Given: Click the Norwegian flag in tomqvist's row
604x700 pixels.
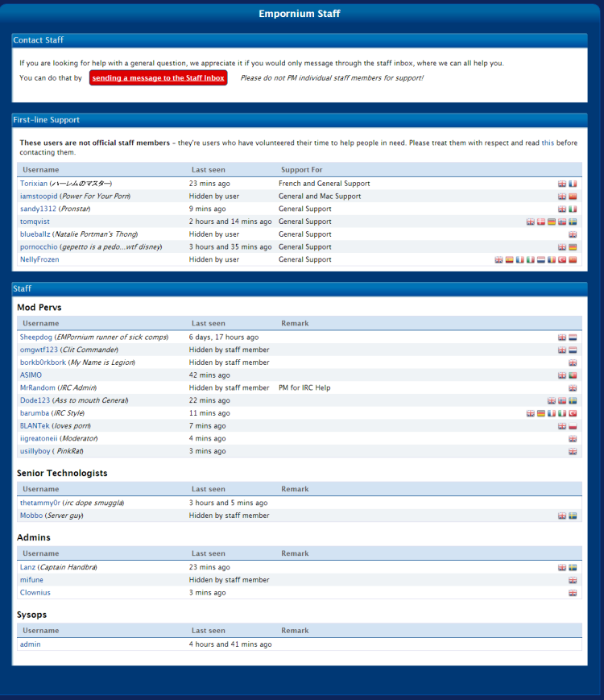Looking at the screenshot, I should [x=562, y=222].
